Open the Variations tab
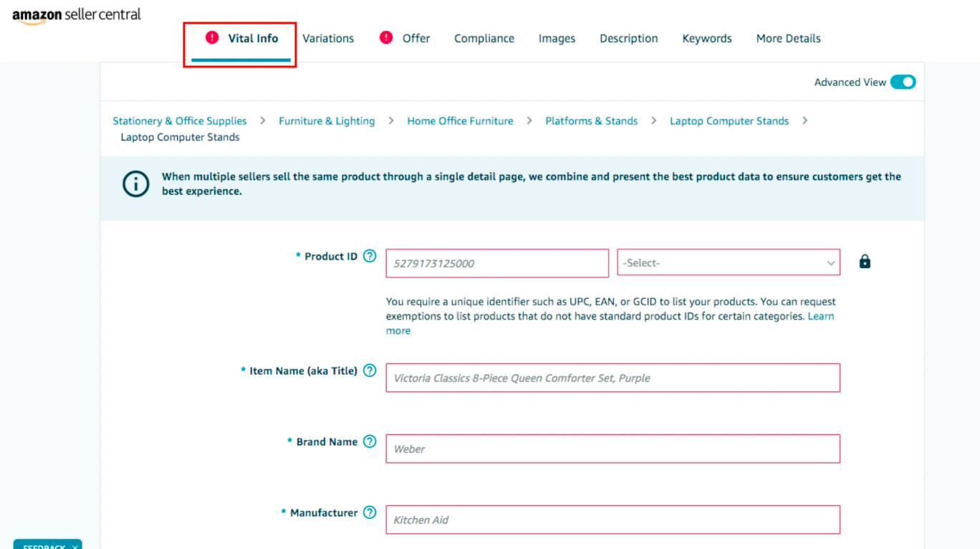The image size is (980, 549). coord(328,39)
